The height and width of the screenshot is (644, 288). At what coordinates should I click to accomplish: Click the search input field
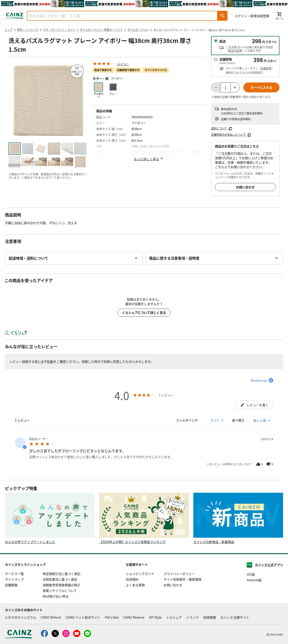click(122, 16)
